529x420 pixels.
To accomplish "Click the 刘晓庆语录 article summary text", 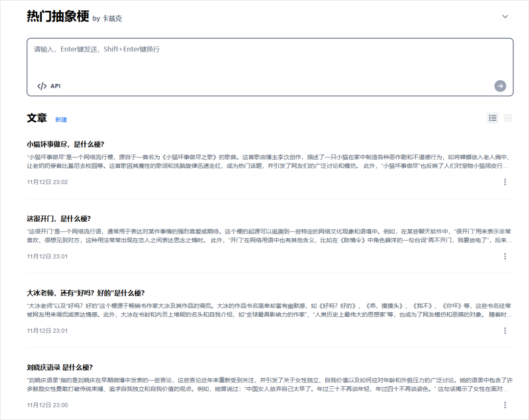I will pos(269,385).
